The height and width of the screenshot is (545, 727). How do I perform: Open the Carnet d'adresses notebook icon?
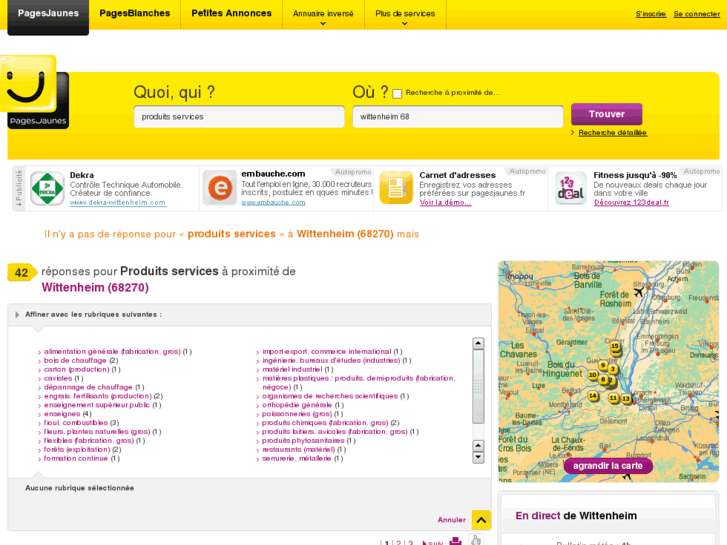click(396, 188)
